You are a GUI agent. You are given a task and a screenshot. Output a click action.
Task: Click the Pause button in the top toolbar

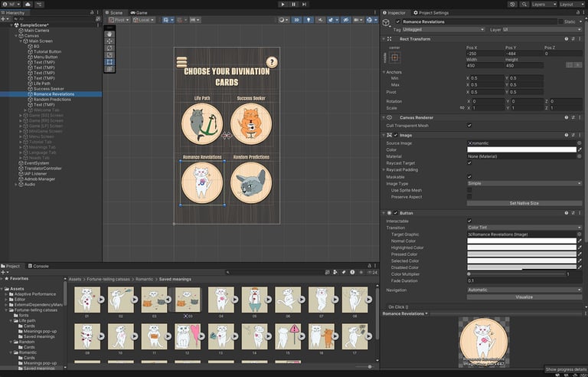pos(294,4)
